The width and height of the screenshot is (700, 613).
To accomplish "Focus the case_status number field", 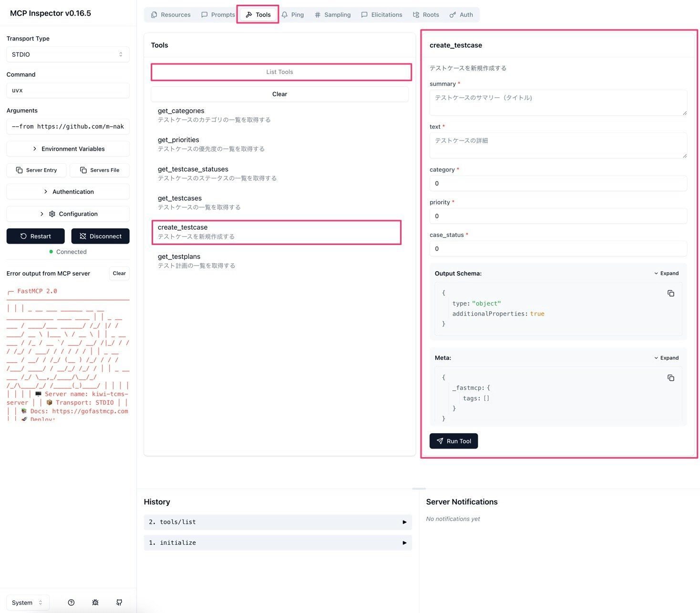I will coord(558,249).
